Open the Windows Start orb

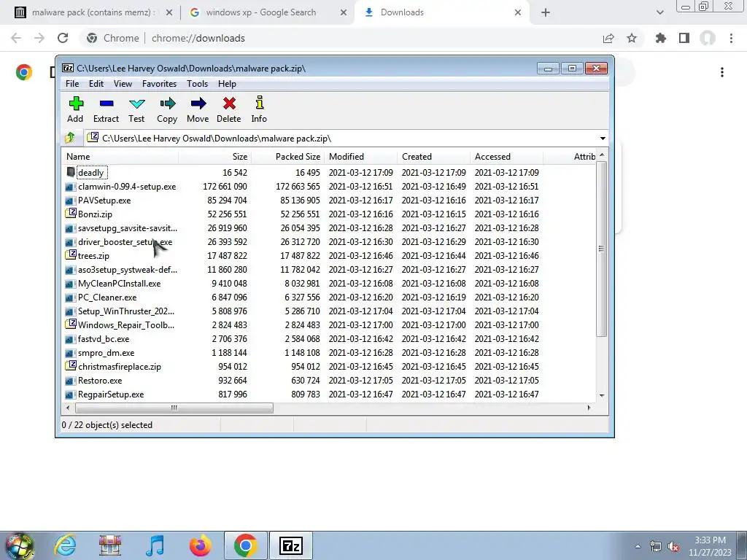click(x=20, y=545)
